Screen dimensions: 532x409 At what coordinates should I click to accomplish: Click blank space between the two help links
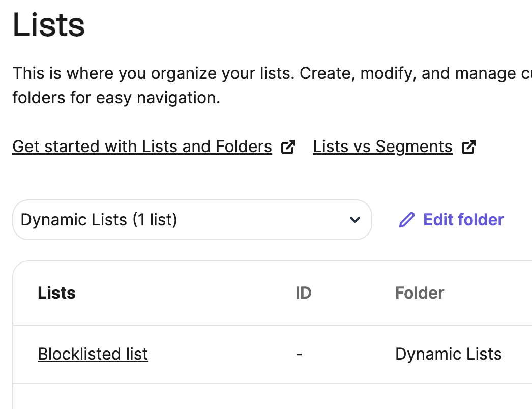point(304,147)
